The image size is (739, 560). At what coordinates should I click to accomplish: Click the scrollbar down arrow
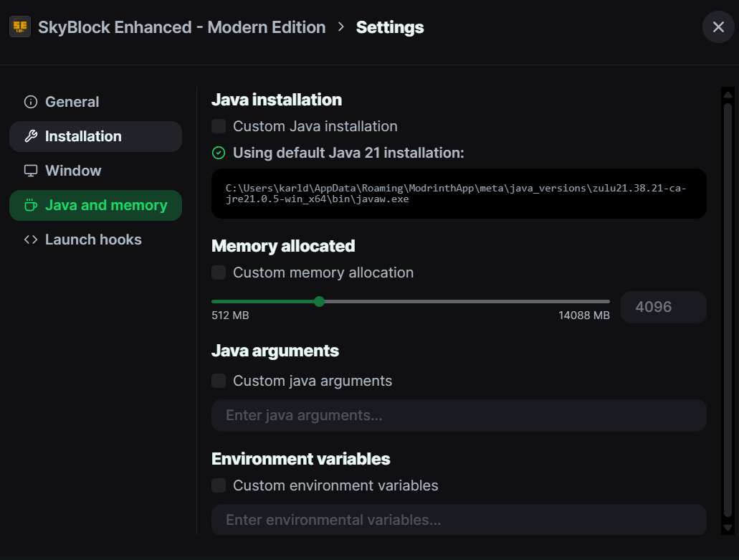click(x=728, y=528)
